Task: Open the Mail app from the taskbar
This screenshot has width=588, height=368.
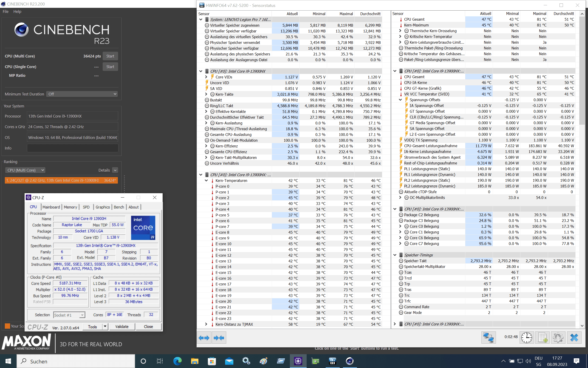Action: [x=229, y=361]
